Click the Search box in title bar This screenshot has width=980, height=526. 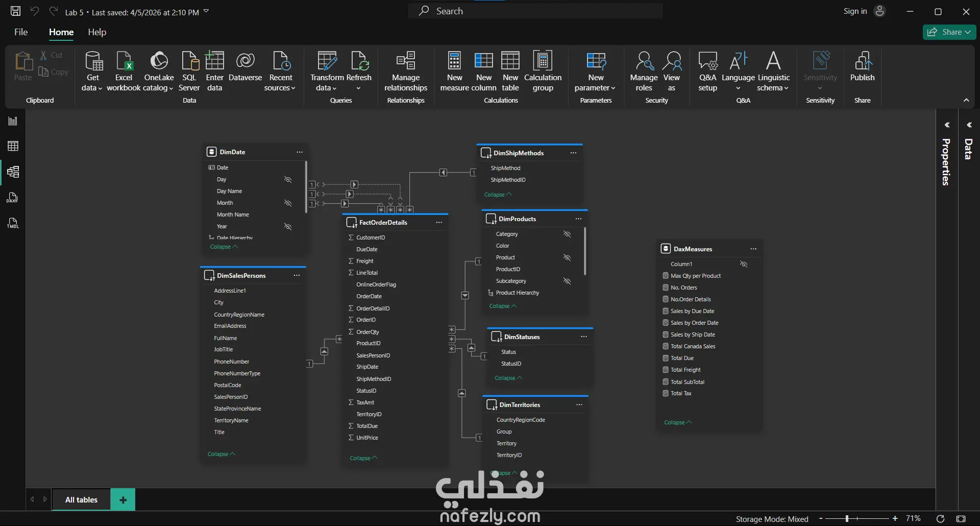(x=535, y=11)
